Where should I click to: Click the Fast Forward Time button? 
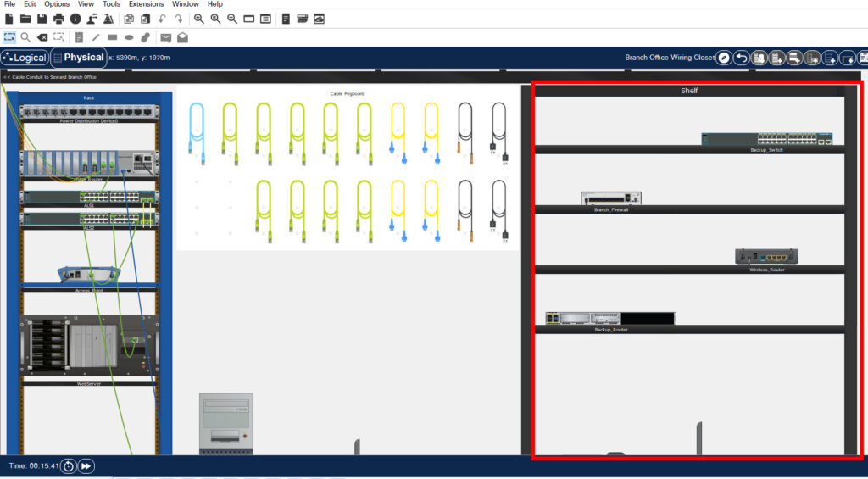[86, 466]
